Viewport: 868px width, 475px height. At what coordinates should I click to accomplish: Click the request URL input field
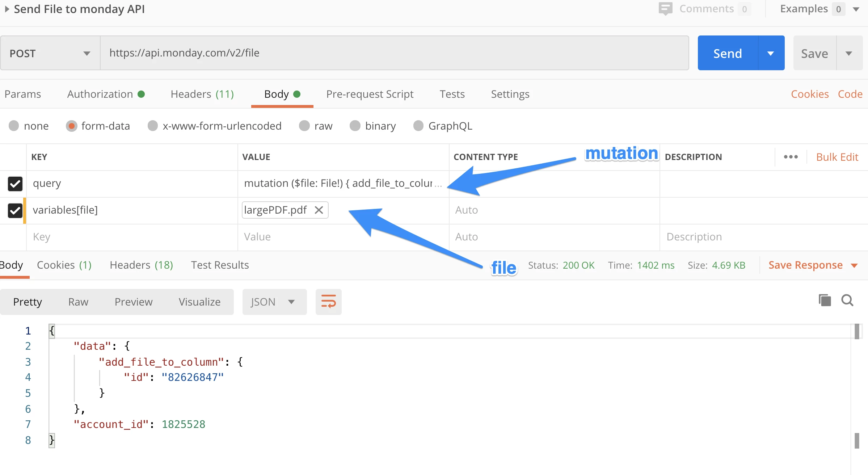pos(394,53)
